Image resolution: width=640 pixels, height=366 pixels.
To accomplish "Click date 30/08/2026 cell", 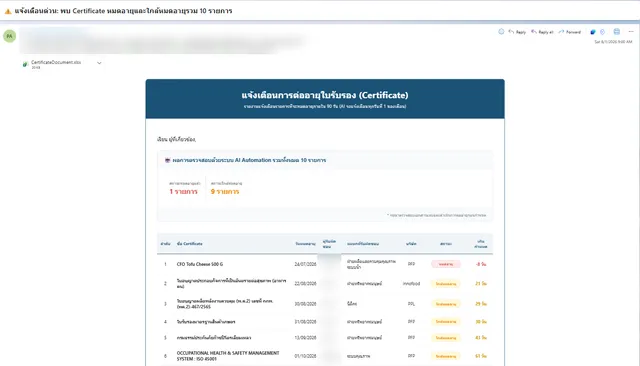I will coord(305,304).
